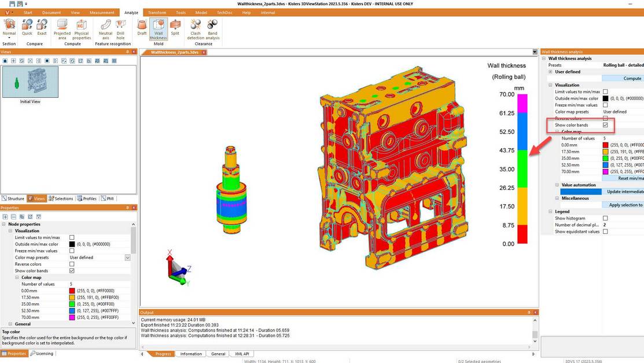Toggle Freeze min/max values in Properties panel
Screen dimensions: 644x363
point(72,251)
